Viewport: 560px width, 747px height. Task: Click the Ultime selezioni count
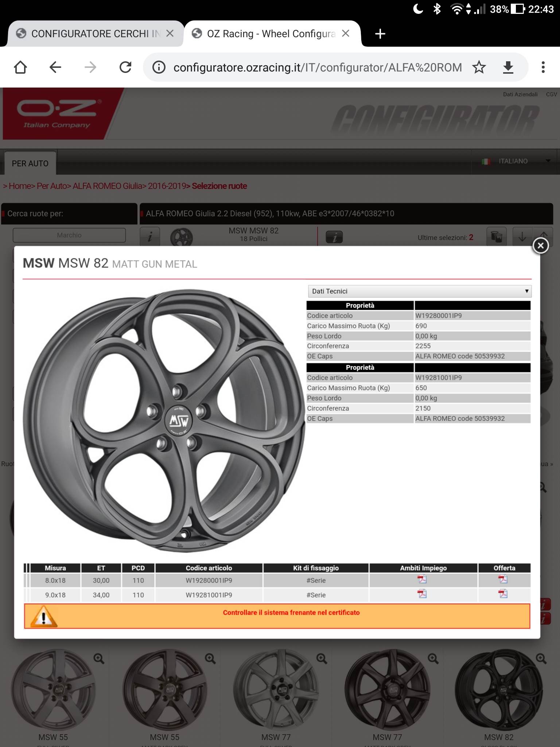[x=471, y=237]
